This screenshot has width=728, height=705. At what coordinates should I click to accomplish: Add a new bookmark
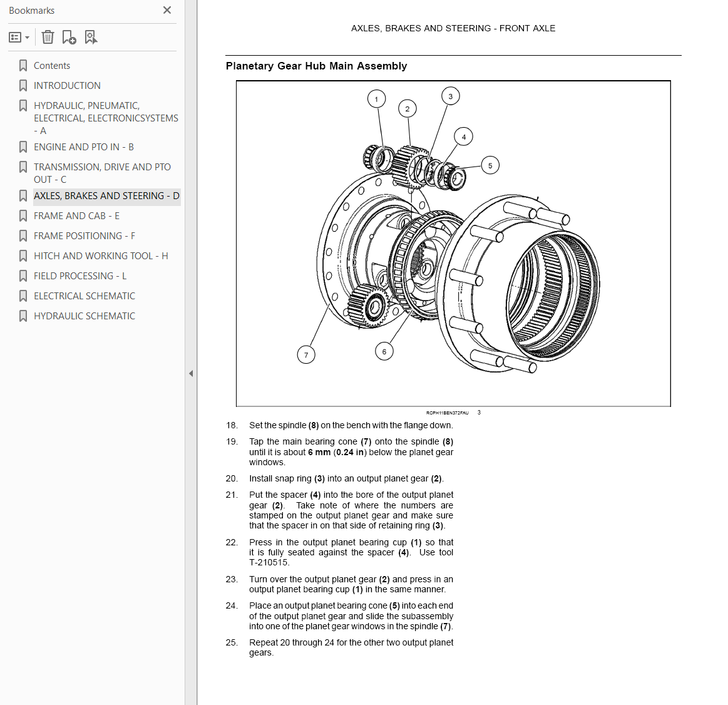click(69, 37)
